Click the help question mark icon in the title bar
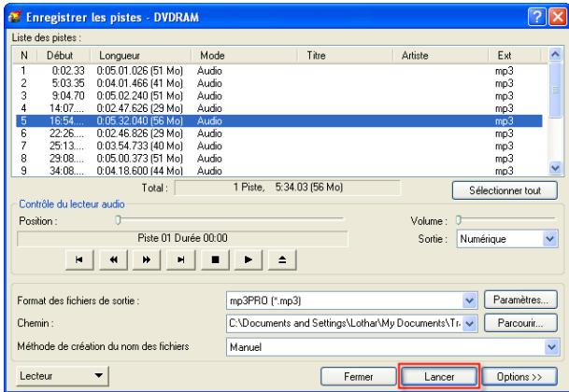The height and width of the screenshot is (392, 569). coord(537,17)
